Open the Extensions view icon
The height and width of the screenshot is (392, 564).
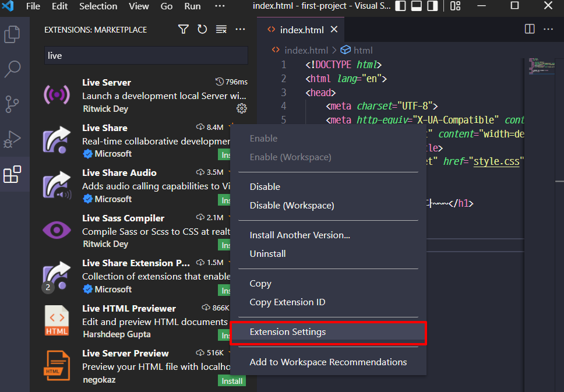pyautogui.click(x=12, y=174)
